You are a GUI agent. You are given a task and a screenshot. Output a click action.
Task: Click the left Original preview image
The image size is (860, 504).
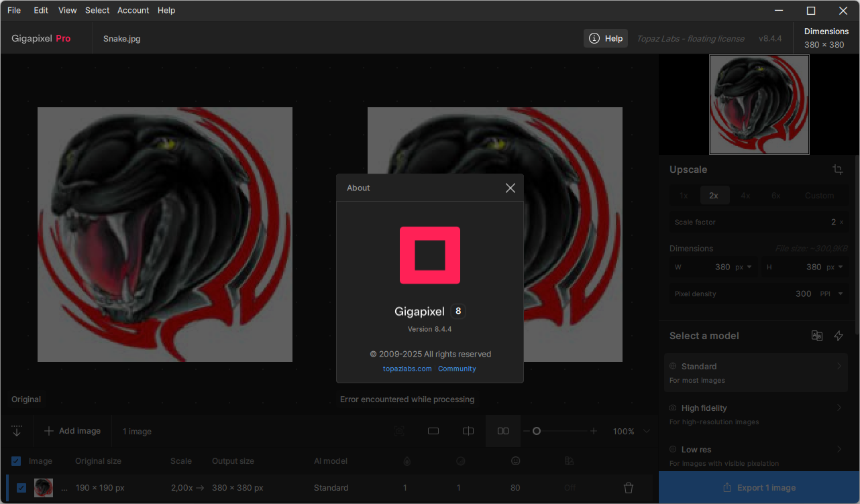[x=165, y=235]
